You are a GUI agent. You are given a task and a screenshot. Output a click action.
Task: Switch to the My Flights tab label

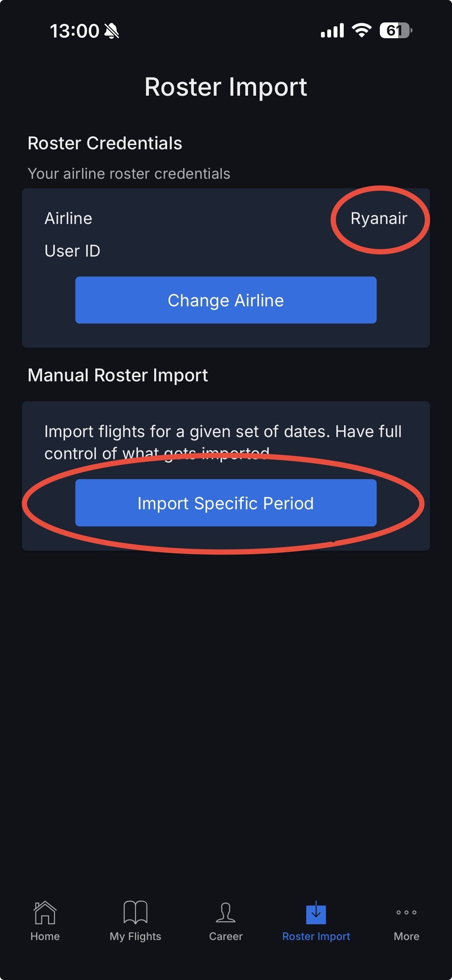135,936
